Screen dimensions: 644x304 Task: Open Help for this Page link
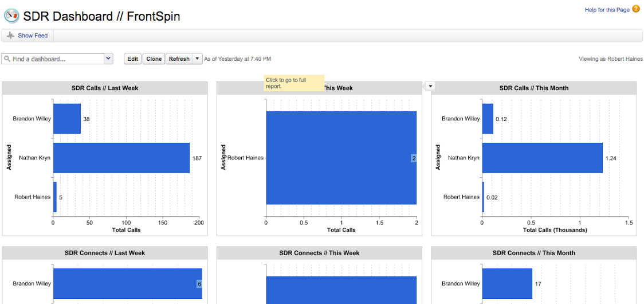pos(607,10)
